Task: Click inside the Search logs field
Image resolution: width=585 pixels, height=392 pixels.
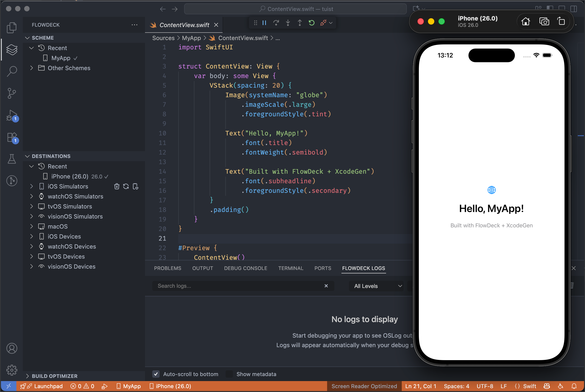Action: pyautogui.click(x=243, y=286)
